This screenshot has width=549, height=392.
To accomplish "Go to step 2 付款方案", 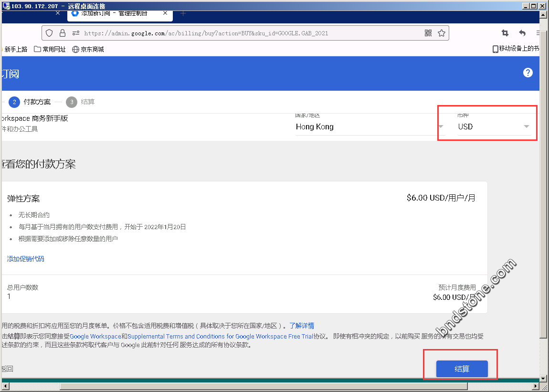I will coord(30,102).
